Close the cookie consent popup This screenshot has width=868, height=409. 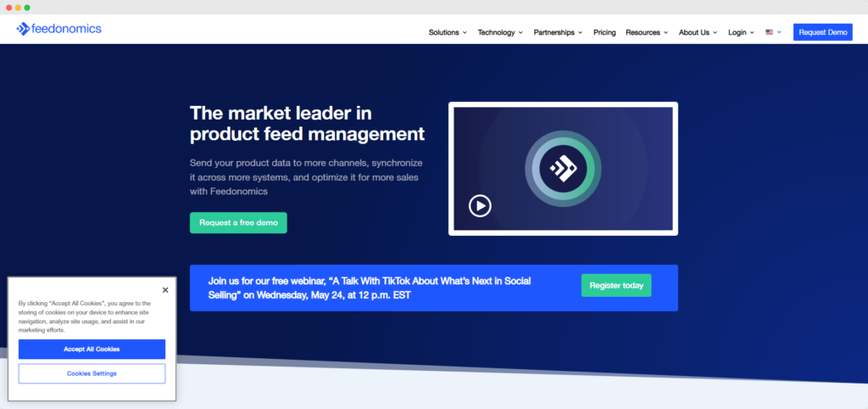pyautogui.click(x=165, y=290)
